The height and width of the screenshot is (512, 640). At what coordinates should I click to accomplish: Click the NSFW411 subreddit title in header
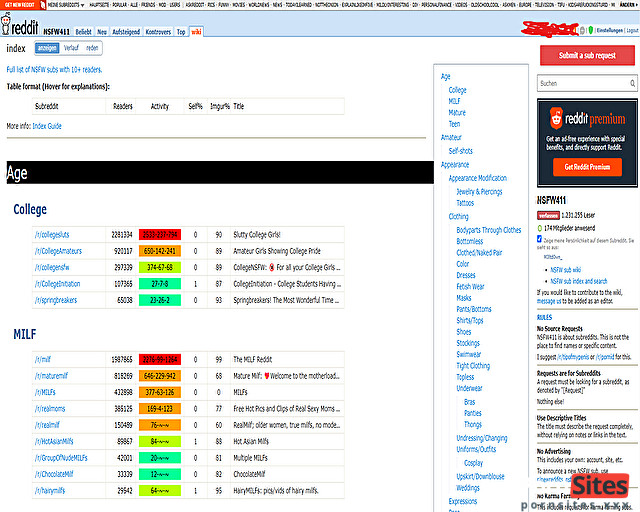[56, 32]
